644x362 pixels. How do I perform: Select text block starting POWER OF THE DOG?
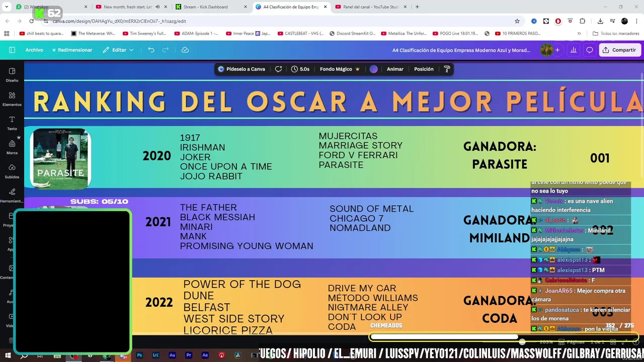click(x=242, y=307)
